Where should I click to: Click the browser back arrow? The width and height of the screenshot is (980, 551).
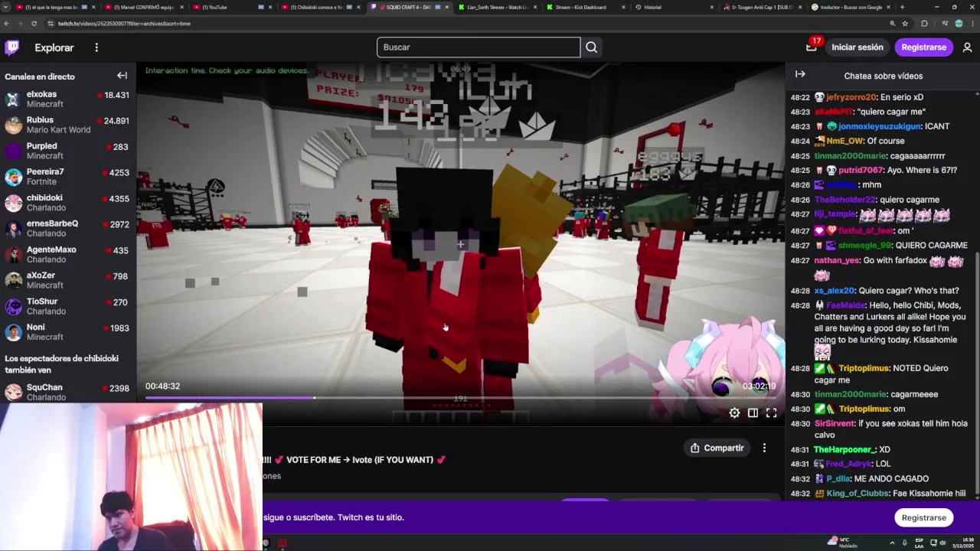[x=7, y=24]
